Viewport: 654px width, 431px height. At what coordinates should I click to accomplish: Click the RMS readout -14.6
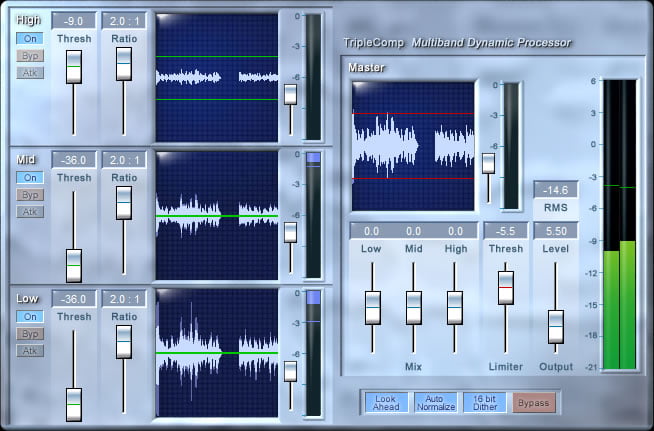556,190
